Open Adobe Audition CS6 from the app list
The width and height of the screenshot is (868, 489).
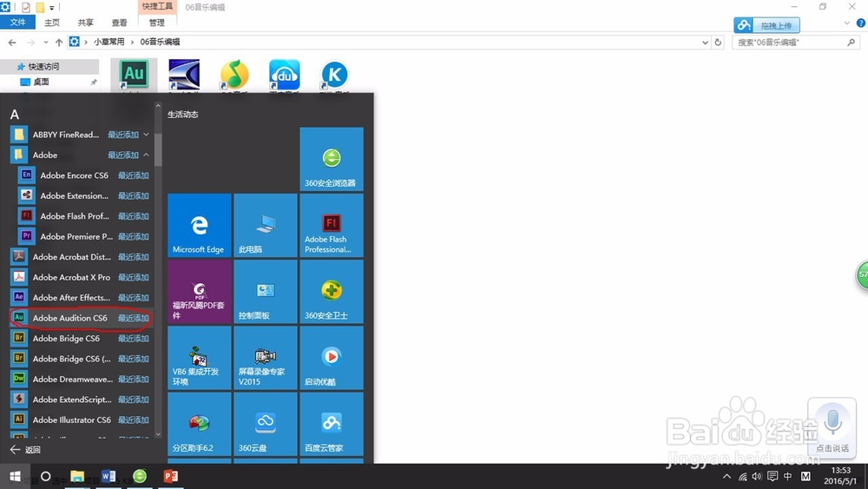80,318
